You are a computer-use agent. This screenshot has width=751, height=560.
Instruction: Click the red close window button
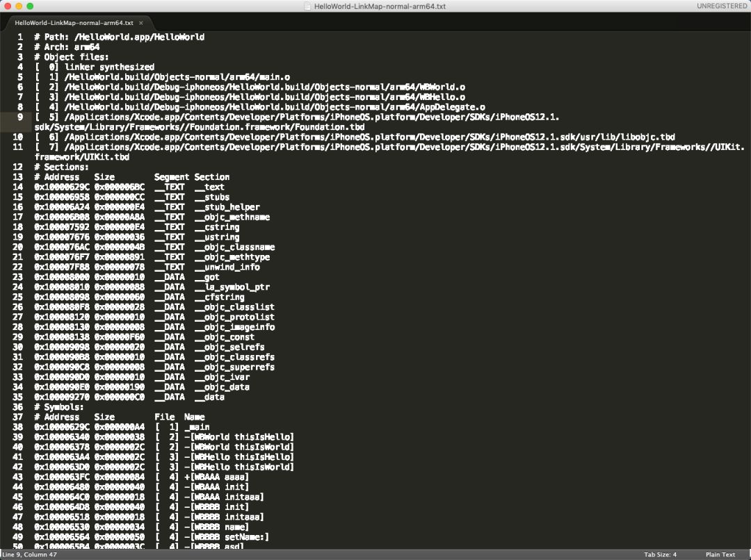point(8,6)
